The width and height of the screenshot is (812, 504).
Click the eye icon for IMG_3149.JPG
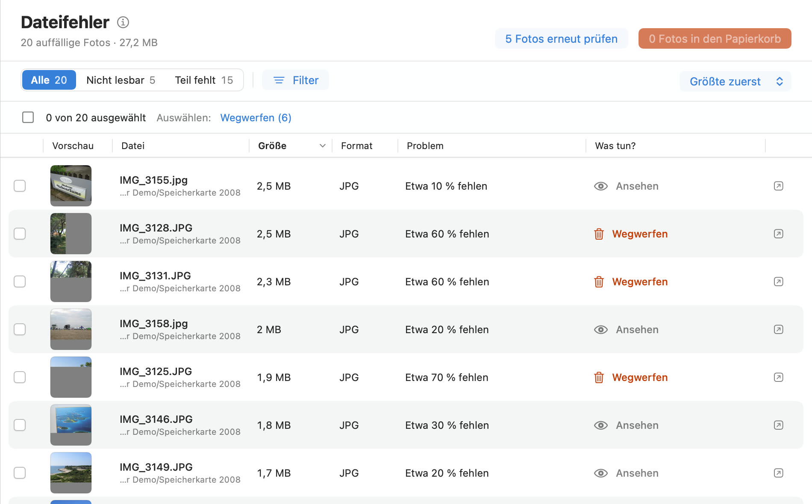[600, 473]
